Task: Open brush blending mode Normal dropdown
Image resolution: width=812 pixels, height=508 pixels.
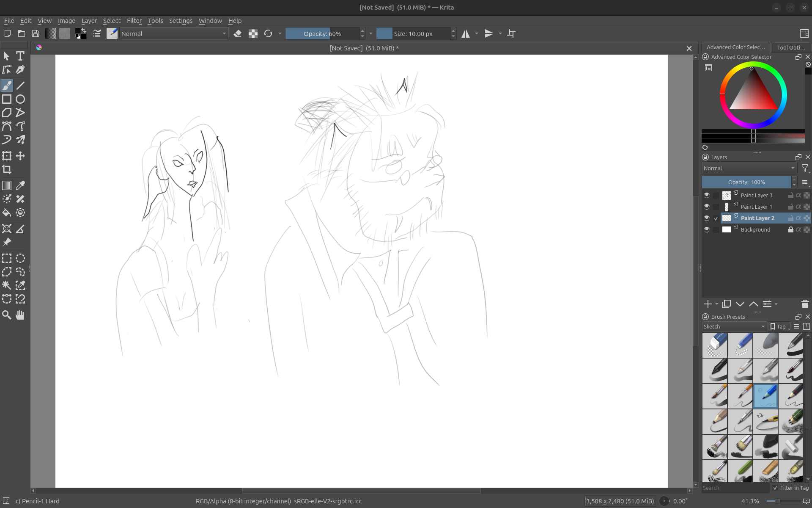Action: (174, 34)
